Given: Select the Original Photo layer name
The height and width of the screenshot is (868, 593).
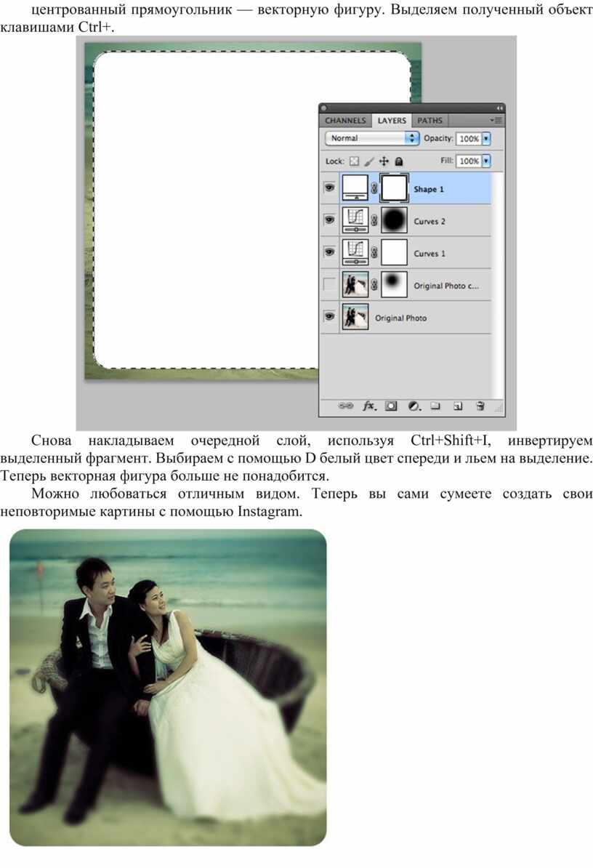Looking at the screenshot, I should tap(400, 318).
